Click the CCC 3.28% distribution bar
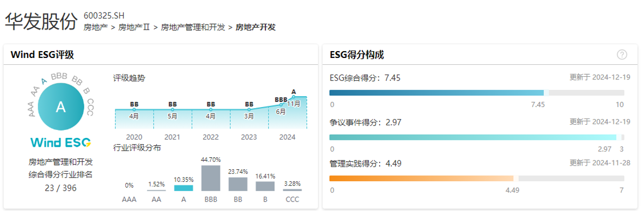The height and width of the screenshot is (212, 644). click(x=292, y=190)
